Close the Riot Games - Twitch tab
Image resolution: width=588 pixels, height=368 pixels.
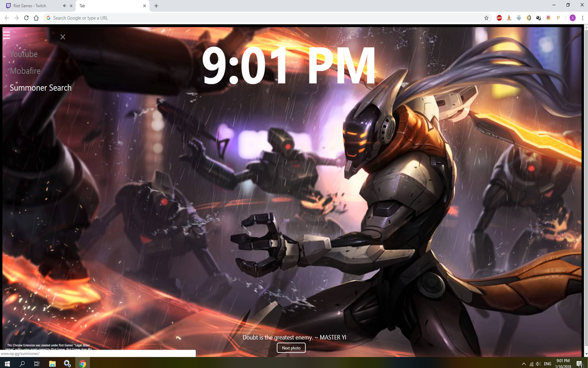click(x=71, y=6)
